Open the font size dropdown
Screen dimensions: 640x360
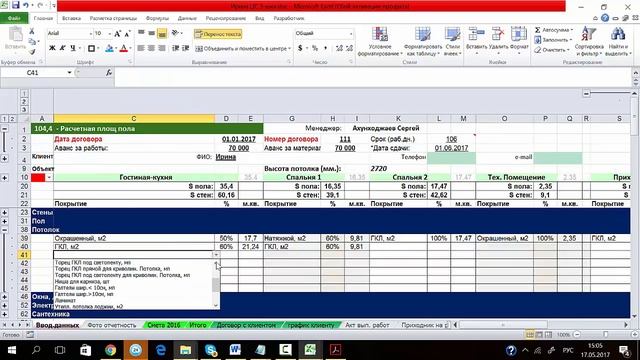(109, 33)
